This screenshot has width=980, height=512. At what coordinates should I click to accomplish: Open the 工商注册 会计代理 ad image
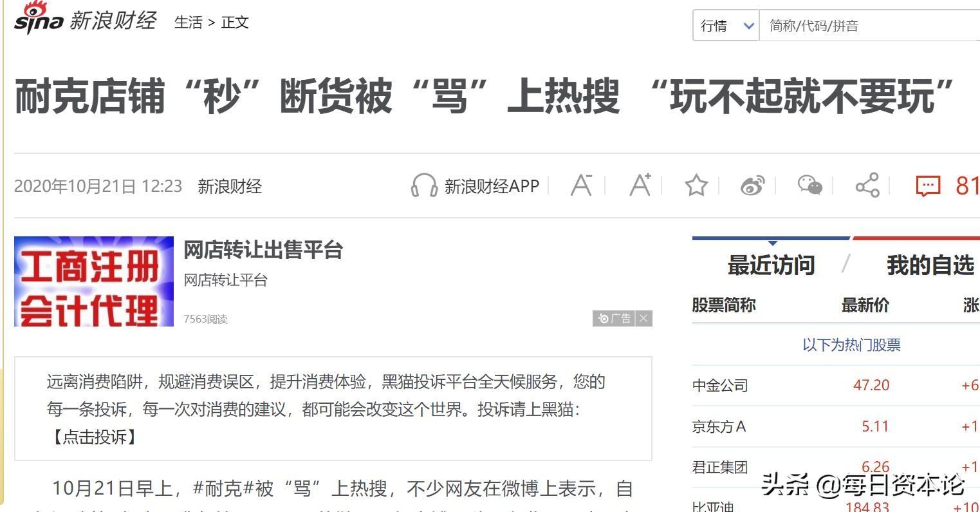click(x=94, y=281)
